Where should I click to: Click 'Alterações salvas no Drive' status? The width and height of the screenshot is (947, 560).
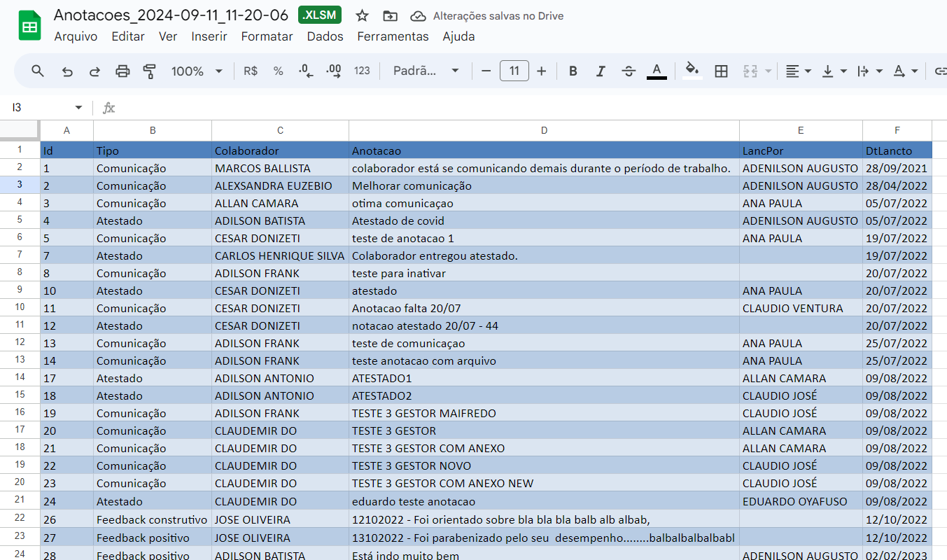click(x=498, y=16)
